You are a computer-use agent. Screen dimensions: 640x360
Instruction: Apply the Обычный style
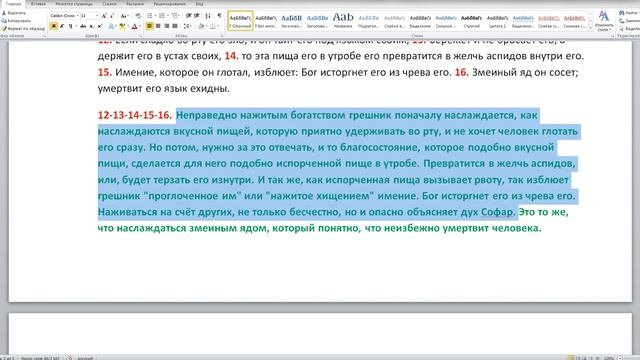click(240, 21)
